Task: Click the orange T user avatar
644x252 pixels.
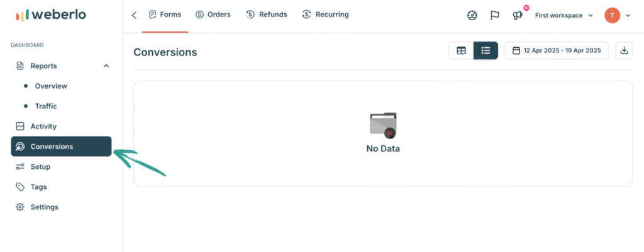Action: pyautogui.click(x=612, y=15)
